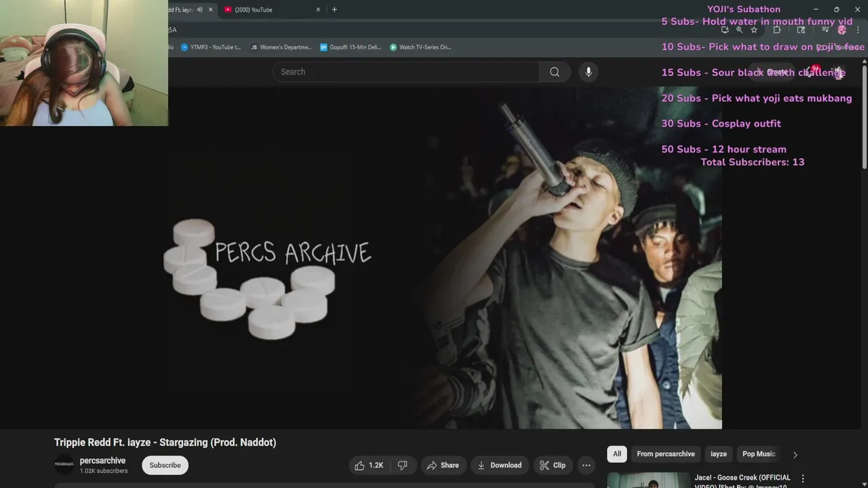Click the YouTube search magnifier button
The height and width of the screenshot is (488, 868).
tap(555, 72)
